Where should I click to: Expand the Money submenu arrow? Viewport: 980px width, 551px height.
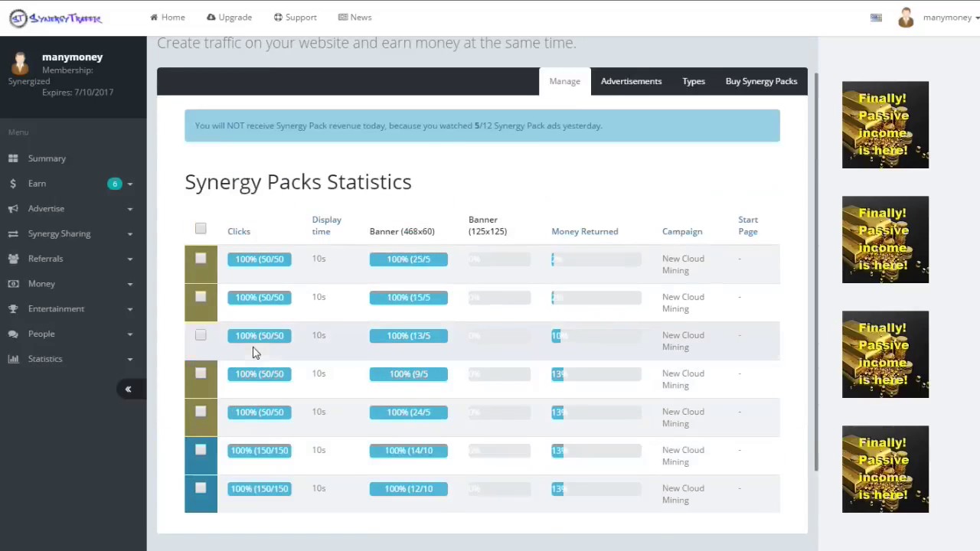point(129,284)
